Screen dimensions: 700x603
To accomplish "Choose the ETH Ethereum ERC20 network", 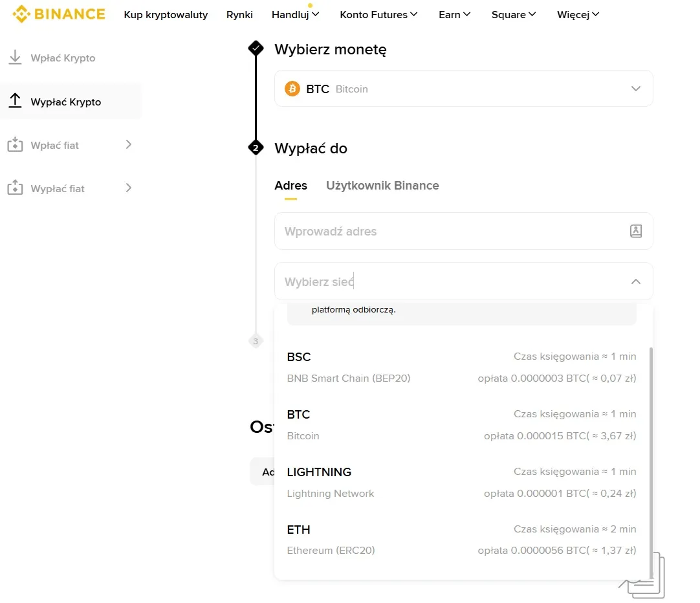I will tap(462, 540).
